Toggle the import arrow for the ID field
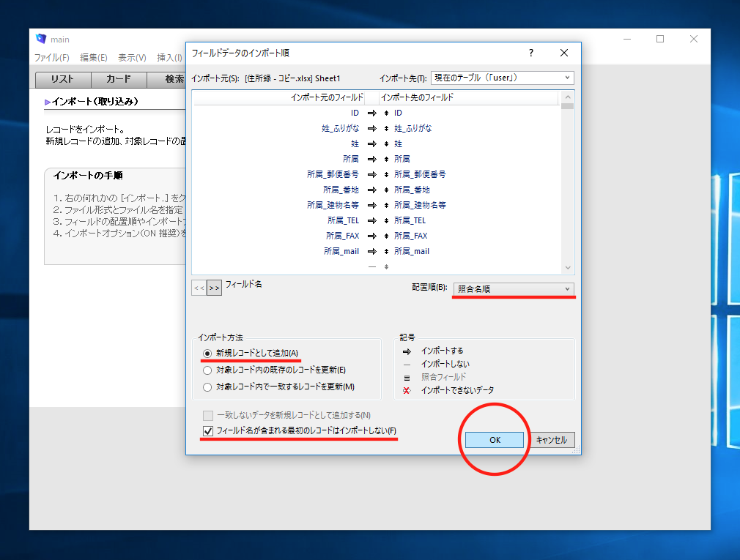Screen dimensions: 740x560 (x=371, y=113)
